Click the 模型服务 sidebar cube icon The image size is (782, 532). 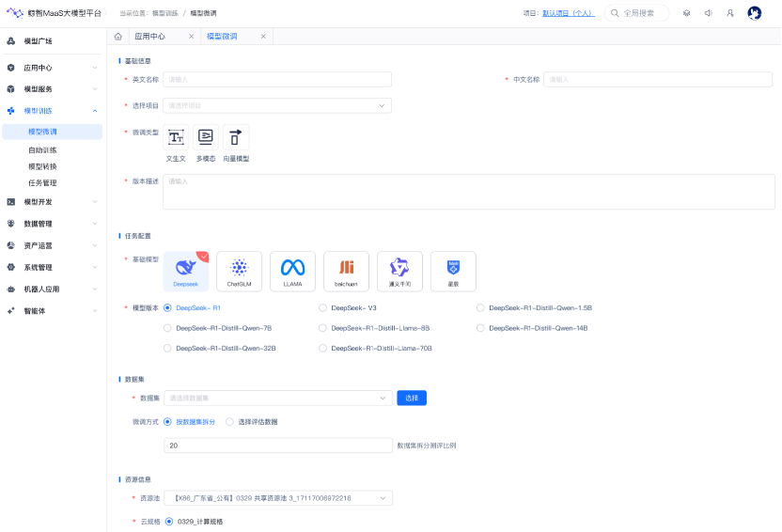11,89
